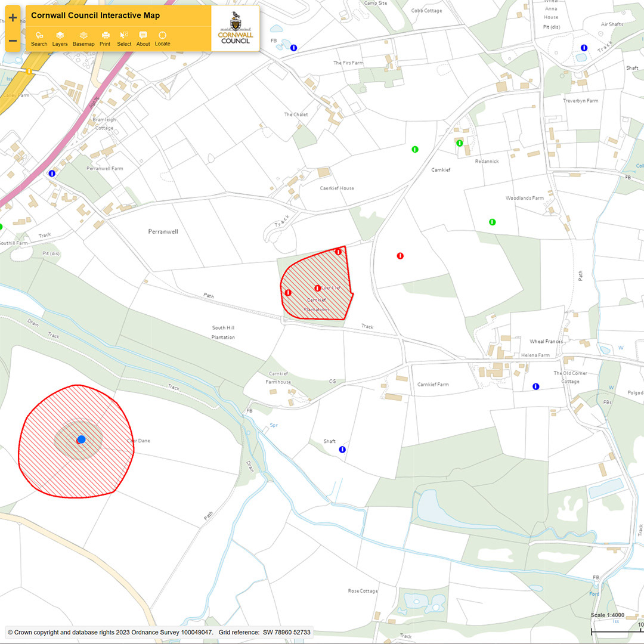Click red marker at top of Carnkief Plantation polygon
The width and height of the screenshot is (644, 644).
tap(338, 252)
